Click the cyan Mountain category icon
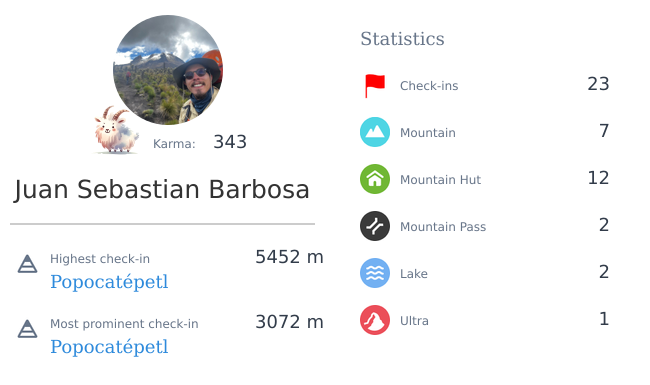Screen dimensions: 650x385 [x=375, y=132]
